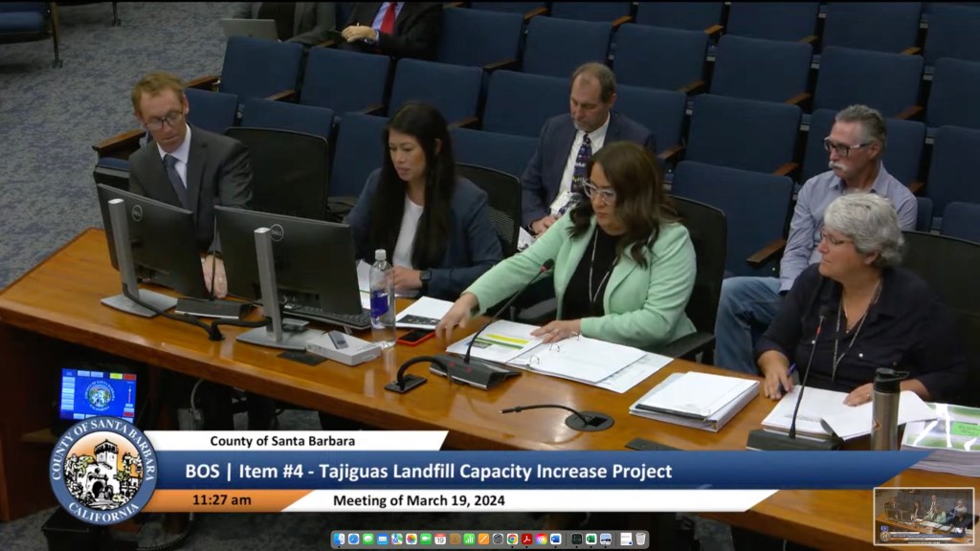Open the Trash in the dock
Viewport: 980px width, 551px height.
(640, 540)
